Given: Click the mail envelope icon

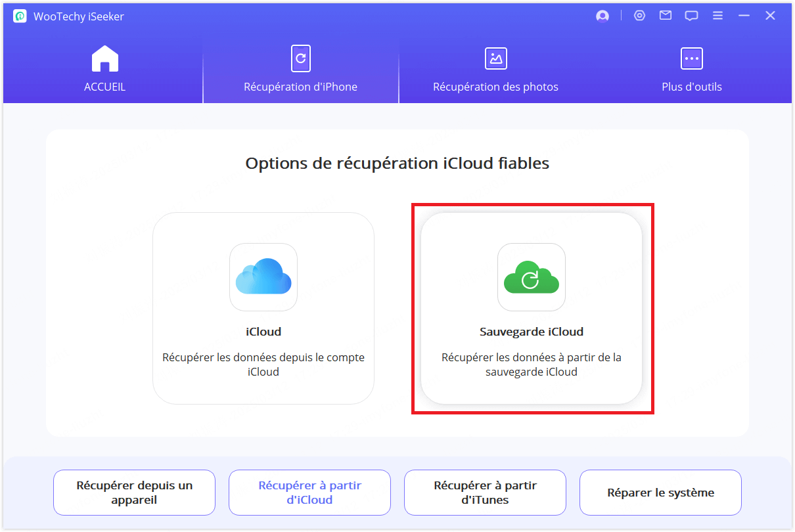Looking at the screenshot, I should tap(666, 16).
